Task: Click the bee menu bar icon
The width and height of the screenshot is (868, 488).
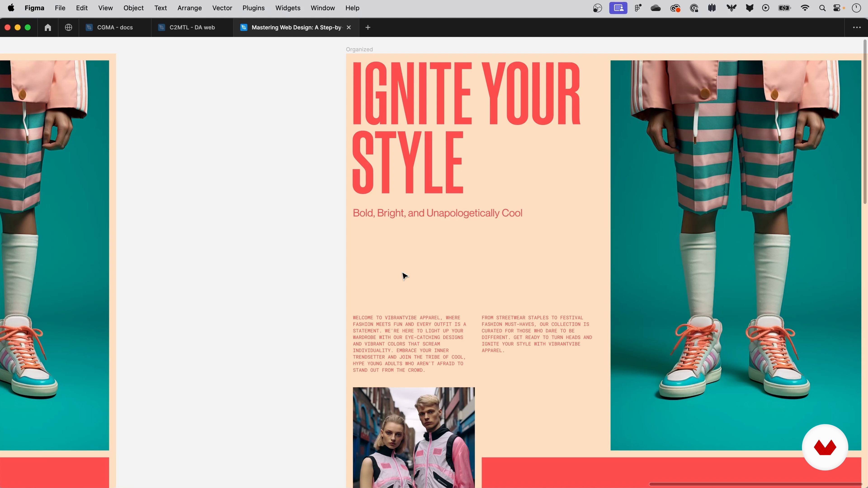Action: (x=731, y=8)
